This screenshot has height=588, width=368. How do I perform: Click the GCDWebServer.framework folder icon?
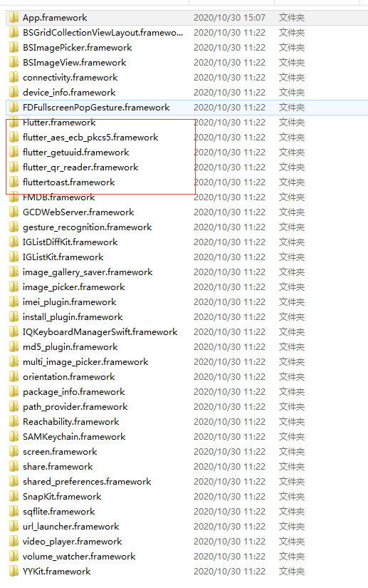(x=14, y=212)
